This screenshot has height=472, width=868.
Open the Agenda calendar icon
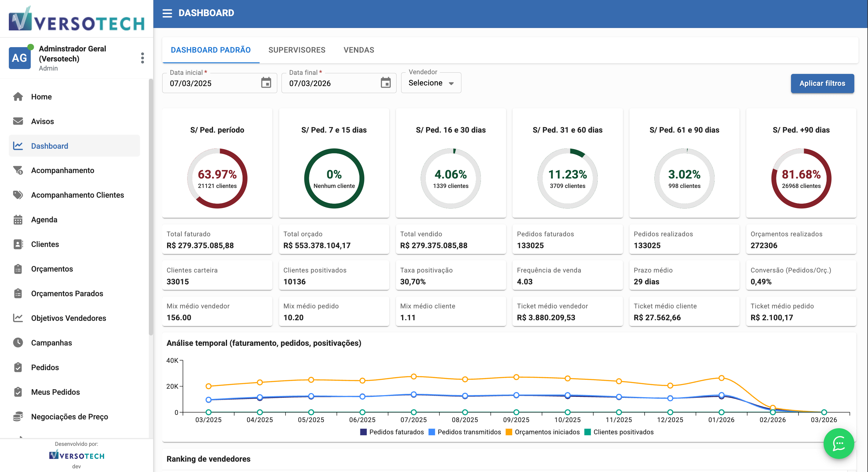[18, 220]
